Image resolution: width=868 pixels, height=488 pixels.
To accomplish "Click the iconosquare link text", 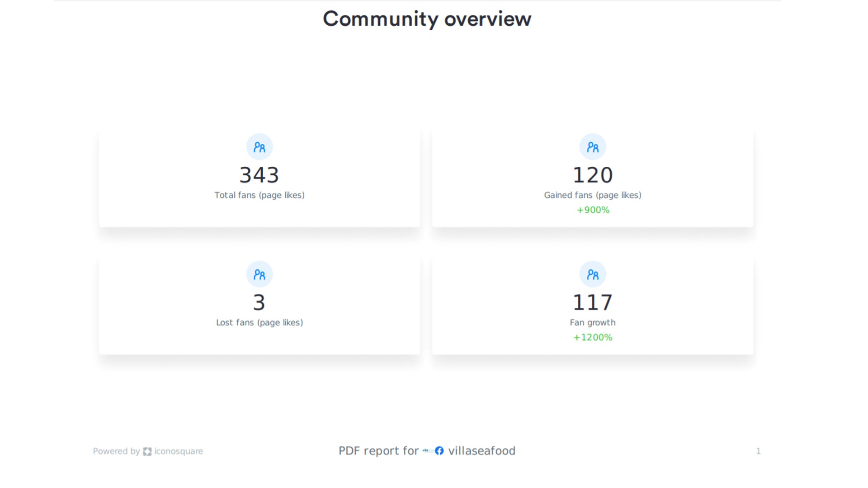I will click(x=179, y=451).
